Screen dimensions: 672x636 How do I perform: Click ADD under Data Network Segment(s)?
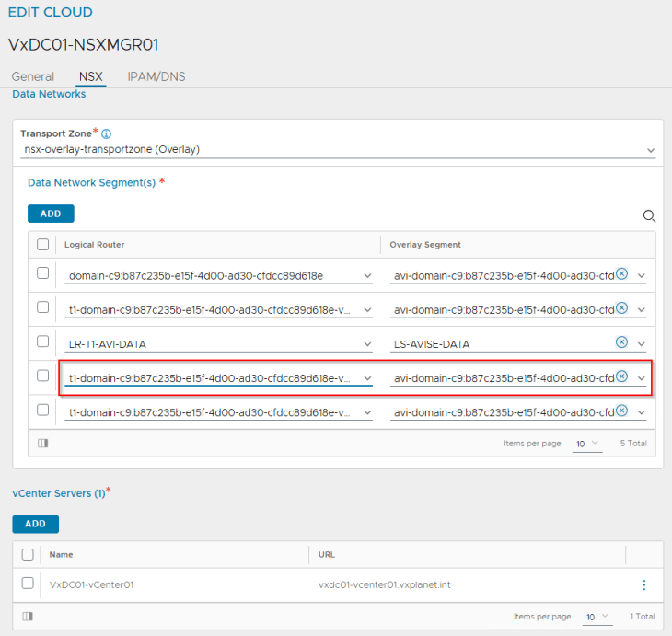coord(51,214)
